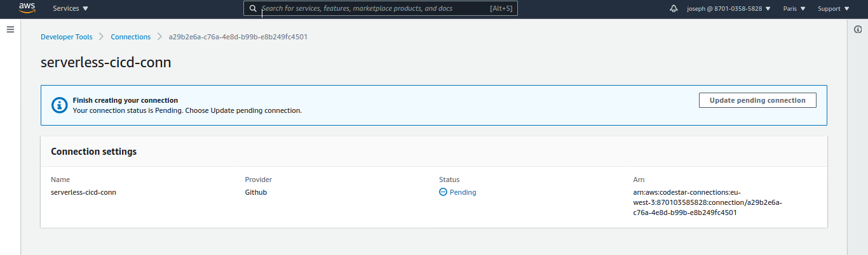Open the Paris region selector
Viewport: 868px width, 255px height.
tap(794, 9)
